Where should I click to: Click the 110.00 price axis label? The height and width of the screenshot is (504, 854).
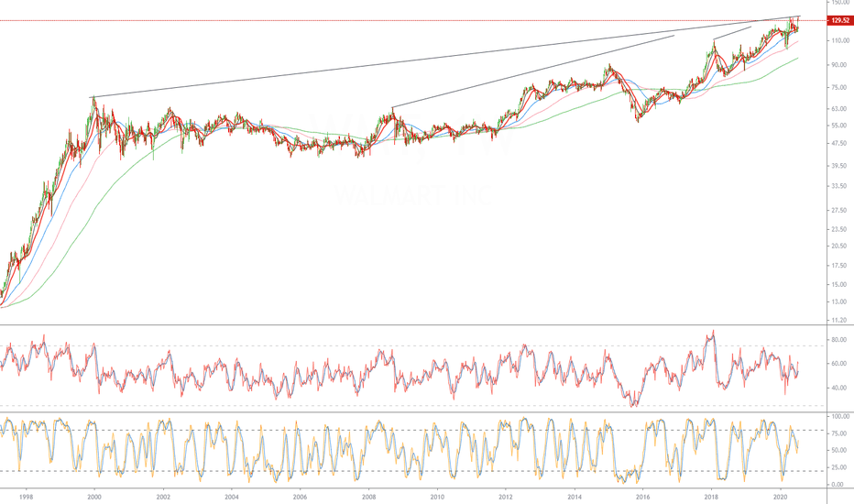click(x=840, y=41)
